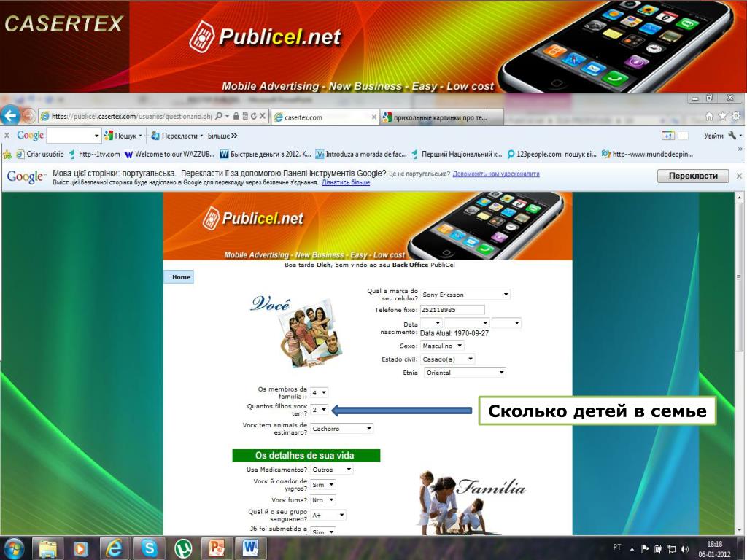This screenshot has height=560, width=747.
Task: Close the Google translate notification bar
Action: point(739,176)
